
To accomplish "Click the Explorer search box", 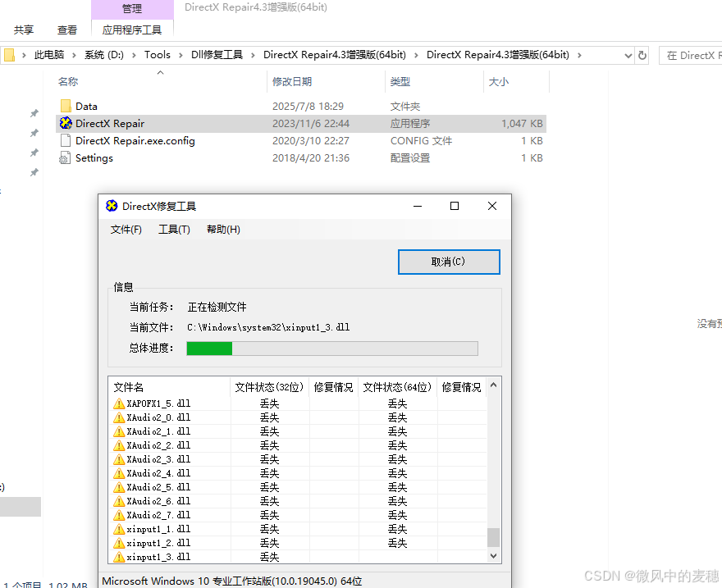I will (x=691, y=56).
